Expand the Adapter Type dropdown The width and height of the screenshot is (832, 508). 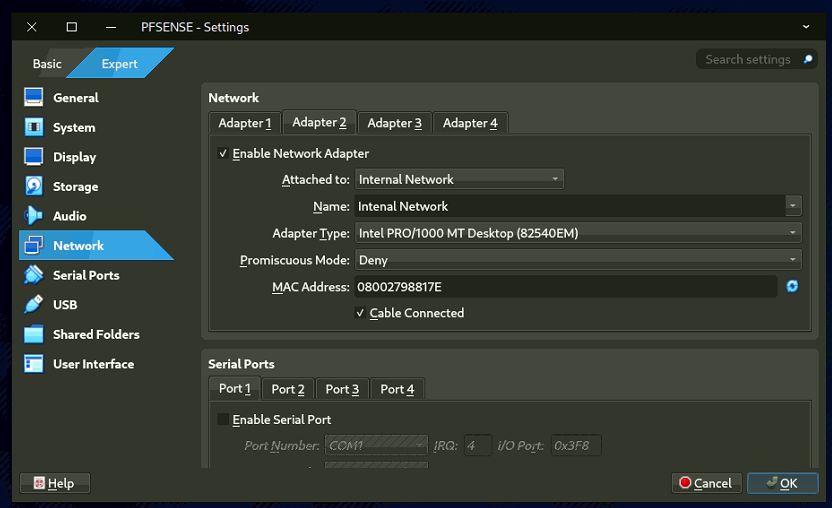coord(578,233)
